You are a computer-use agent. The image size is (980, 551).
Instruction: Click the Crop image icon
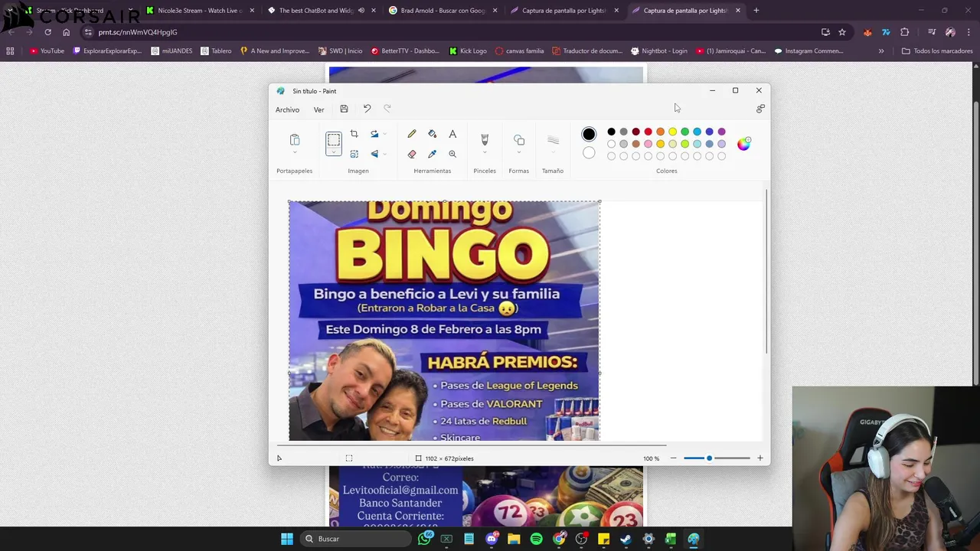point(354,134)
